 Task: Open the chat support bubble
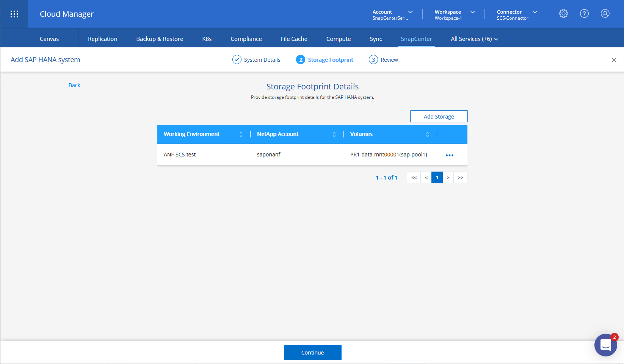[606, 345]
